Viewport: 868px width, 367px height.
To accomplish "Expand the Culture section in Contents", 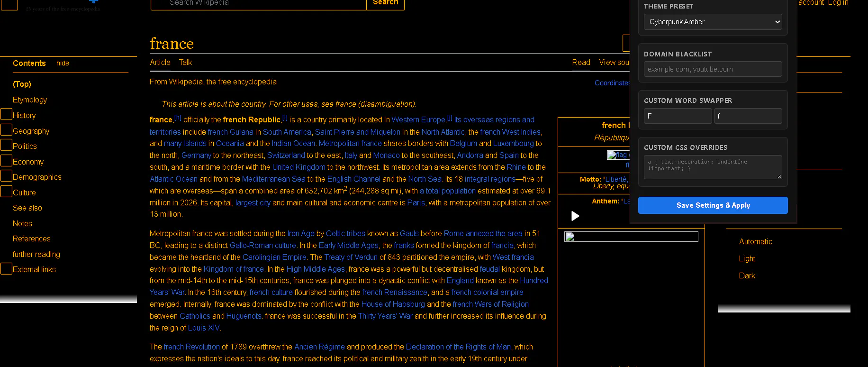I will coord(7,192).
